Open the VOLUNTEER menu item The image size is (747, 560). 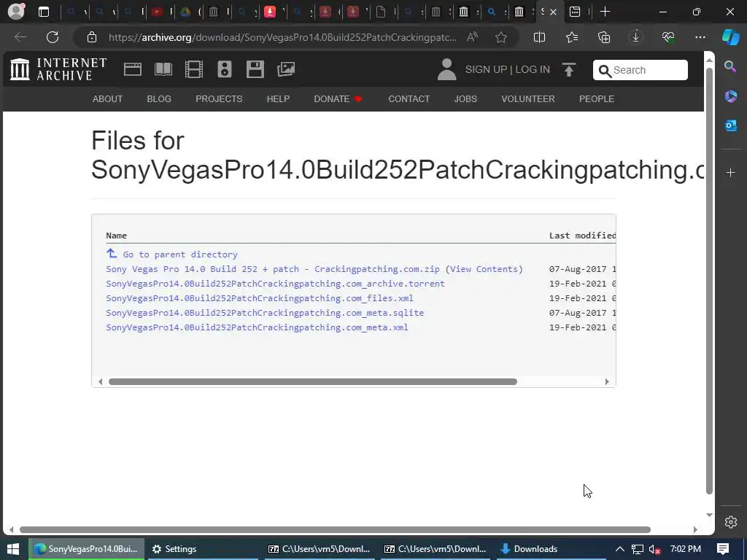528,99
